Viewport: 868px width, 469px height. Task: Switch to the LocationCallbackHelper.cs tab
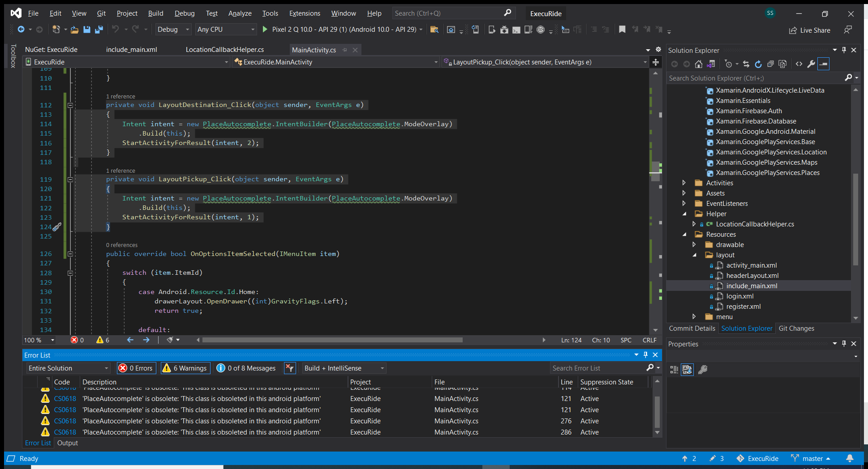[225, 50]
